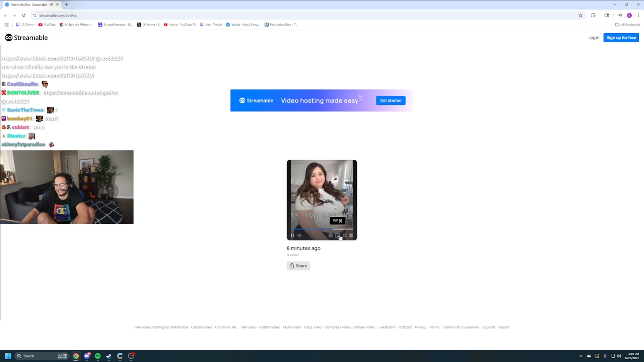Image resolution: width=644 pixels, height=362 pixels.
Task: Enable picture-in-picture (PIP) mode
Action: [x=337, y=236]
